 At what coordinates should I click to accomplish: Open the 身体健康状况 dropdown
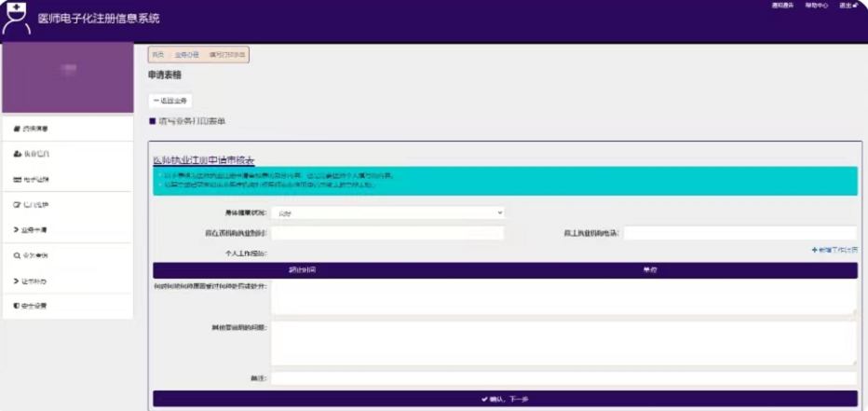coord(387,213)
